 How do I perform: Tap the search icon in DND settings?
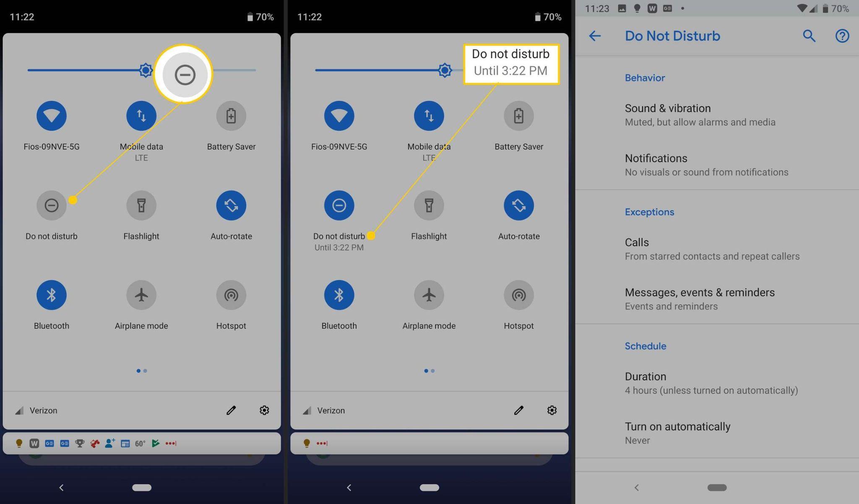coord(809,35)
